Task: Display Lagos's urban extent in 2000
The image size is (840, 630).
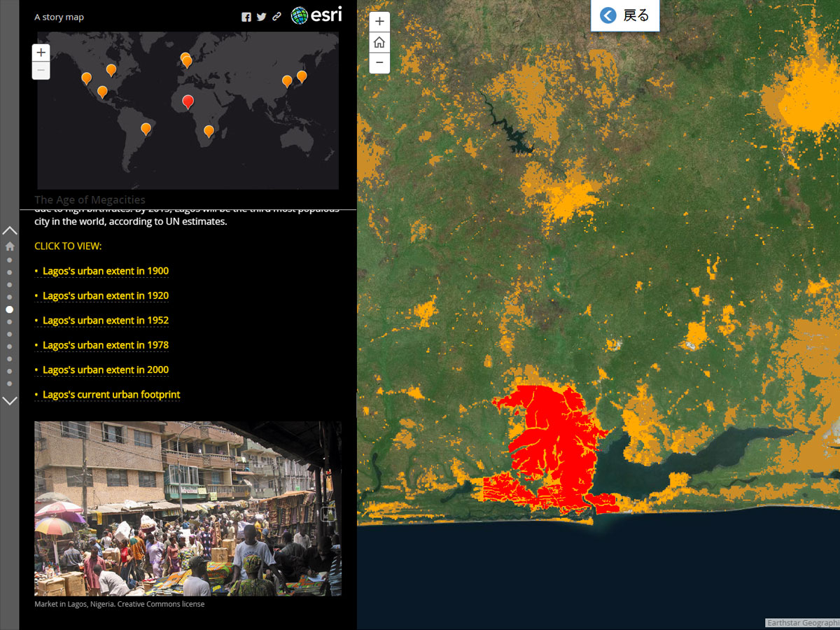Action: 105,370
